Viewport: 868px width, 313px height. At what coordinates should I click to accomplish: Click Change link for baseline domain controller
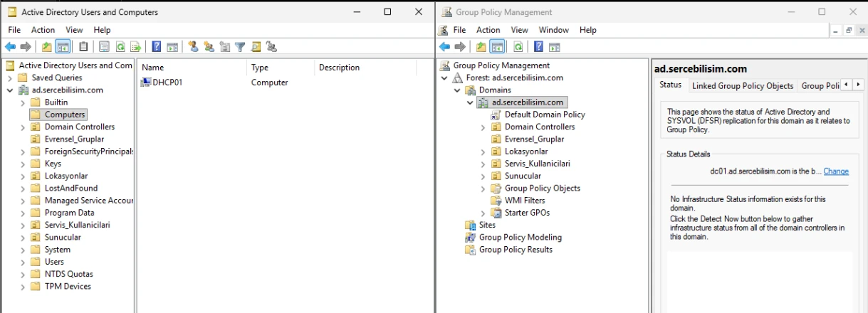coord(836,171)
